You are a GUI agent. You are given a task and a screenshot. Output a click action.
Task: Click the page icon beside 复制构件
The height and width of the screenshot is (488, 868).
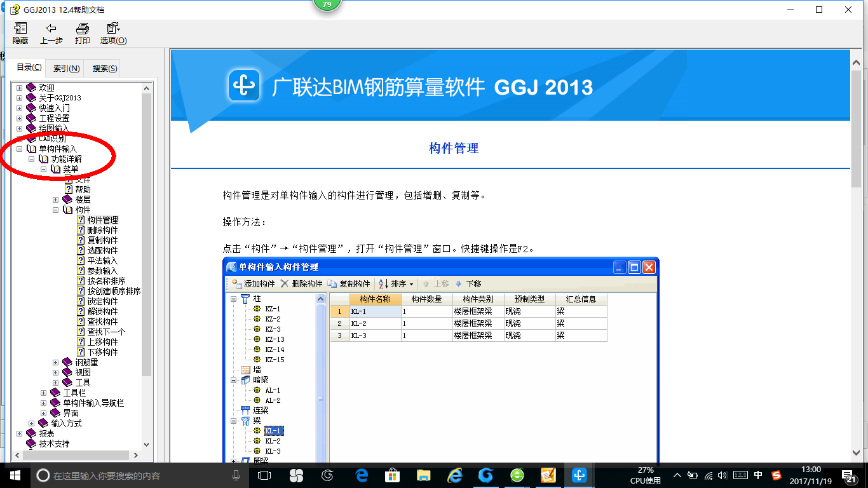pos(81,240)
